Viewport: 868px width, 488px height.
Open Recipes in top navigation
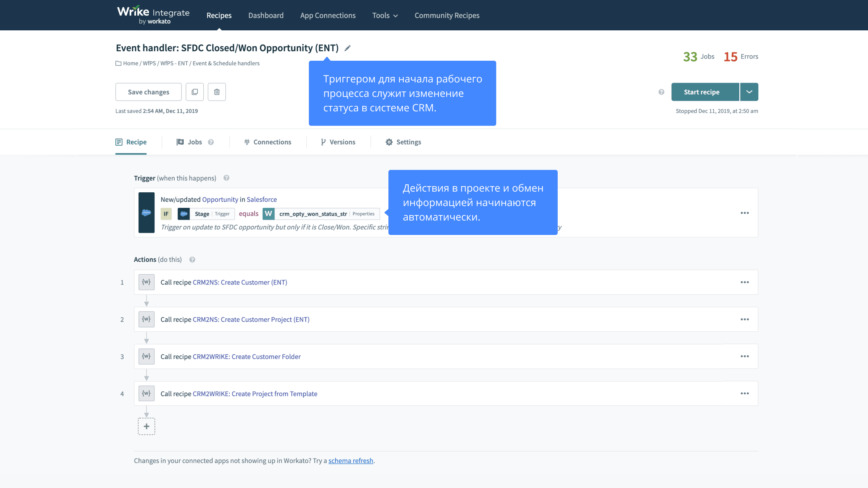pos(219,15)
